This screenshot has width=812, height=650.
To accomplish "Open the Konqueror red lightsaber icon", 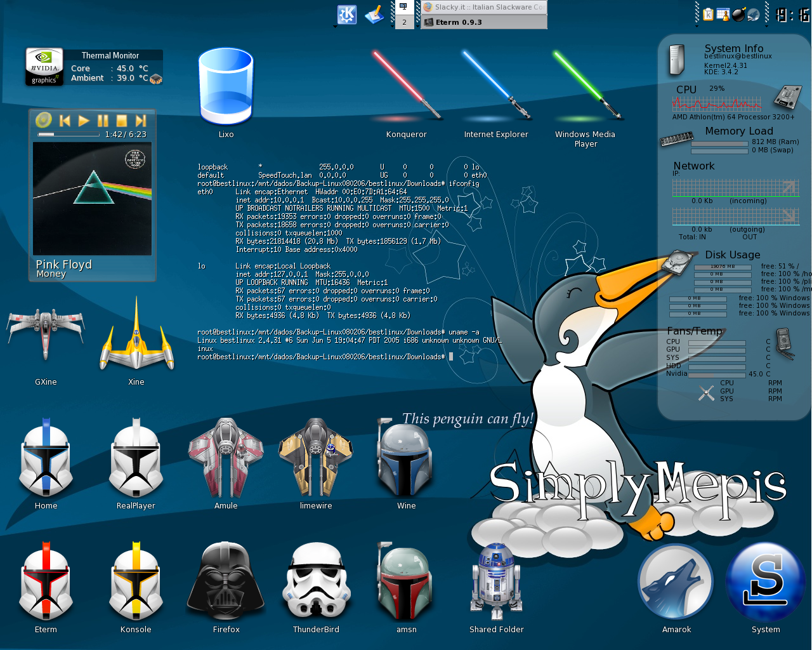I will [406, 86].
